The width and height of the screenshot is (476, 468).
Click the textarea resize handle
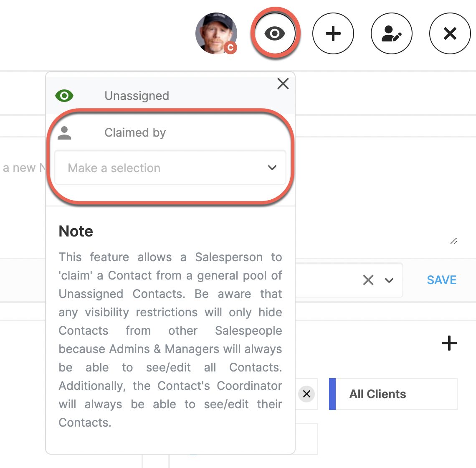454,241
